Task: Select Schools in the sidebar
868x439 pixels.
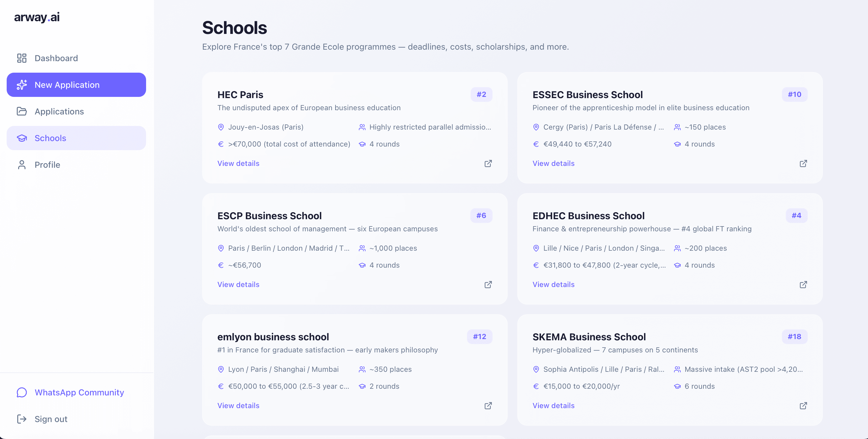Action: [50, 138]
